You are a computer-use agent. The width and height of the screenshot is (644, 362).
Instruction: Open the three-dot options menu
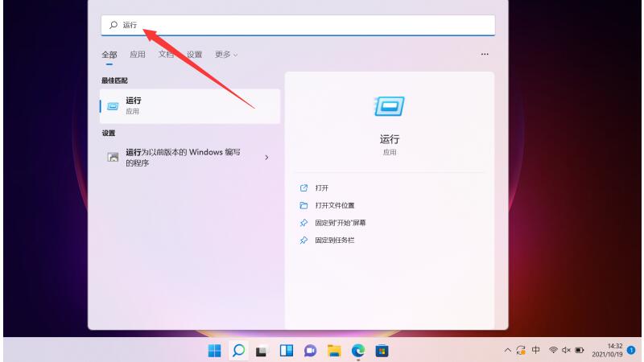(485, 54)
